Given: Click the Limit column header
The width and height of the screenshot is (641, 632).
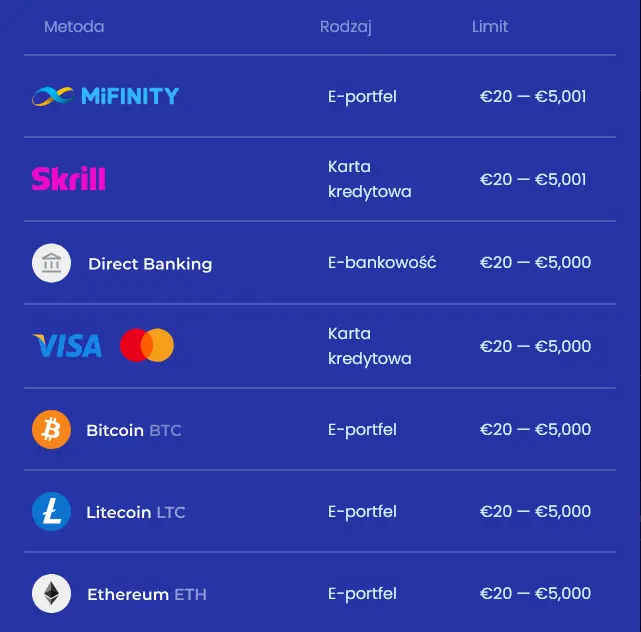Looking at the screenshot, I should (490, 27).
